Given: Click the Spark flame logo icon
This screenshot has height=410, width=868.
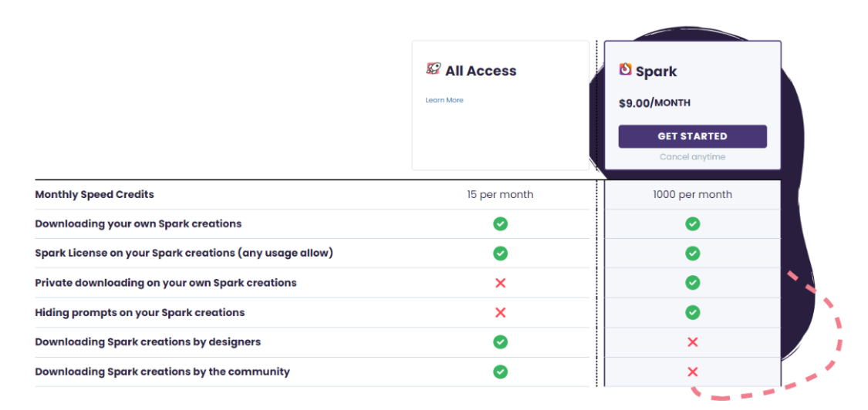Looking at the screenshot, I should pos(626,69).
